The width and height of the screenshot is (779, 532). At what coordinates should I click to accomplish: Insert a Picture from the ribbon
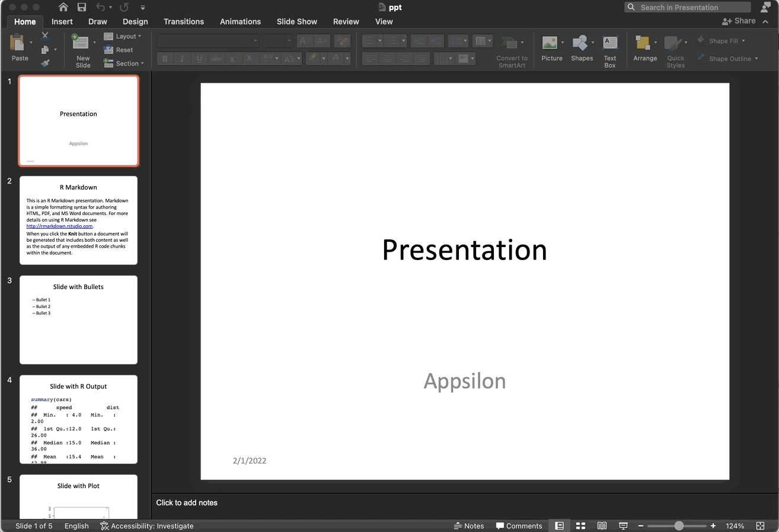551,47
